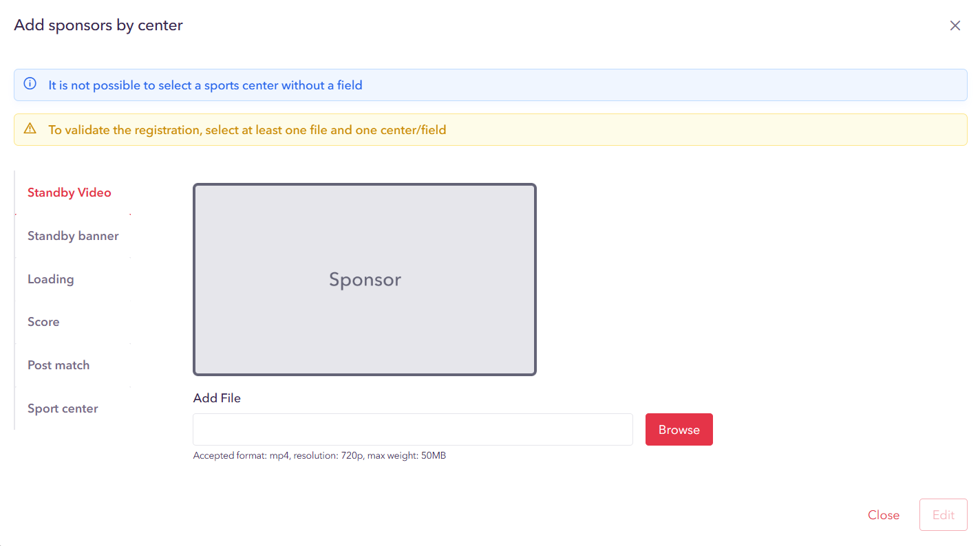Viewport: 980px width, 546px height.
Task: Click the sports center info message text
Action: (205, 85)
